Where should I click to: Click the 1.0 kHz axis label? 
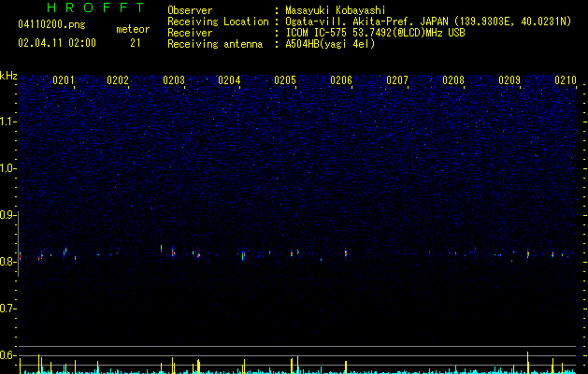coord(7,168)
